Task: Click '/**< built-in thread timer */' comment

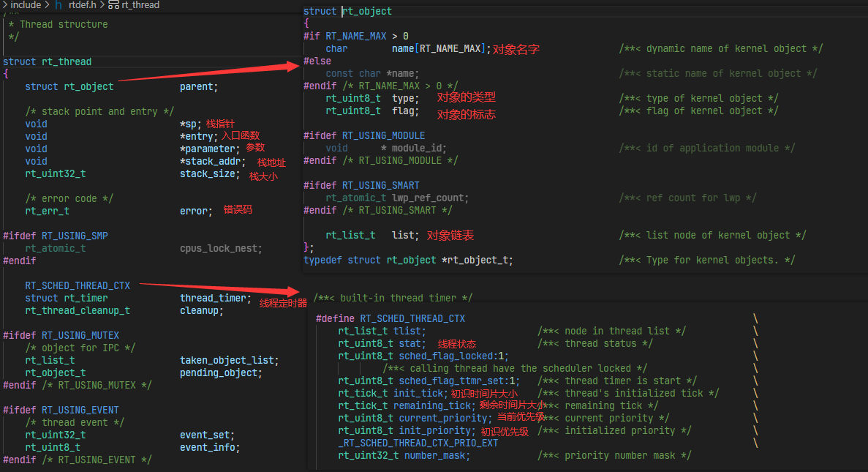Action: [393, 298]
